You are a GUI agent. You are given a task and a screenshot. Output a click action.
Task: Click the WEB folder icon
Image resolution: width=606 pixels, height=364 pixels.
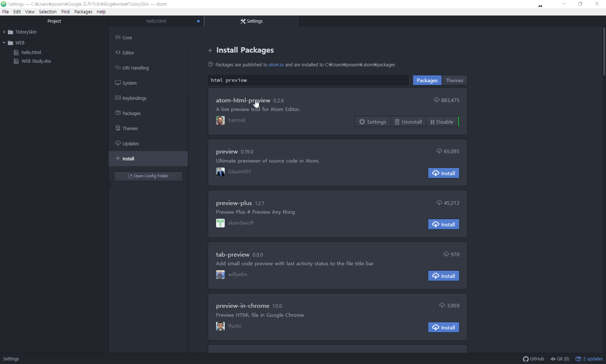(10, 43)
